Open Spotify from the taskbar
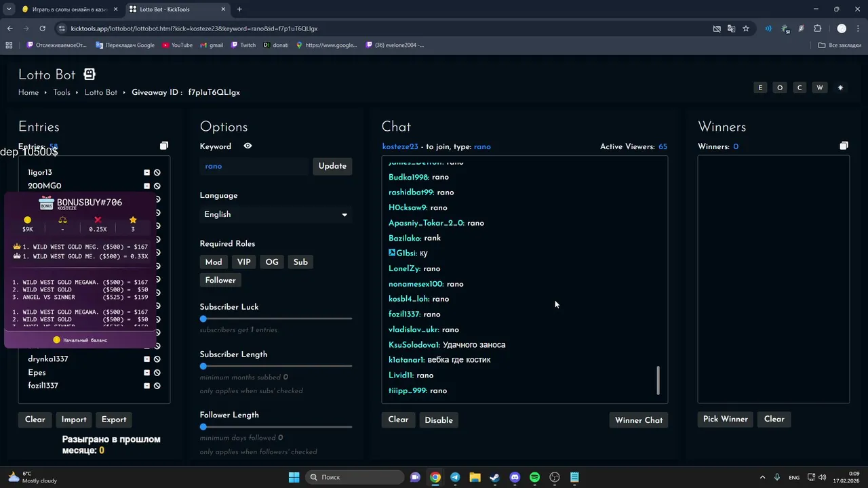Image resolution: width=868 pixels, height=488 pixels. coord(534,477)
